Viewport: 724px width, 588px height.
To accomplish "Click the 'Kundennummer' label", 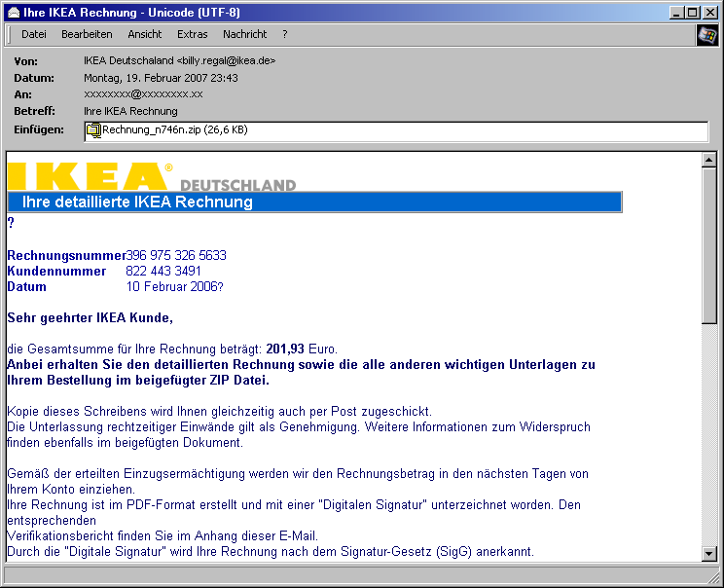I will coord(56,272).
